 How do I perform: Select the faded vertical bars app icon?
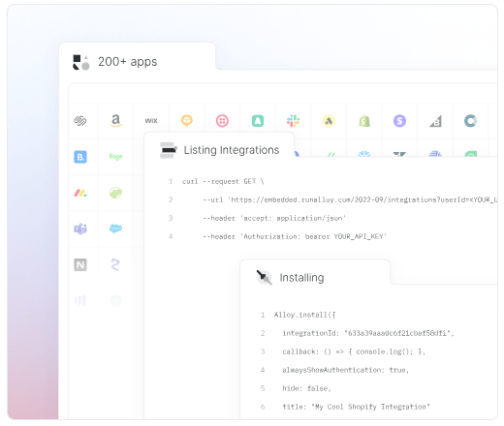80,301
